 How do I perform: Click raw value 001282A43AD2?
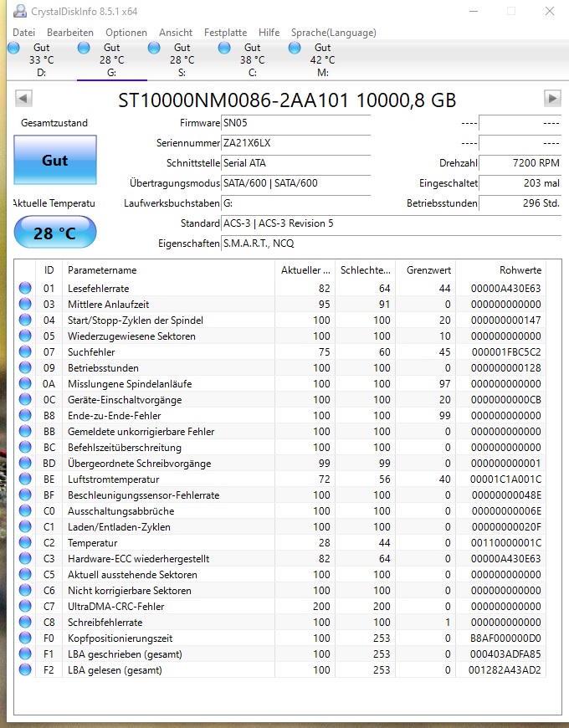pos(505,670)
